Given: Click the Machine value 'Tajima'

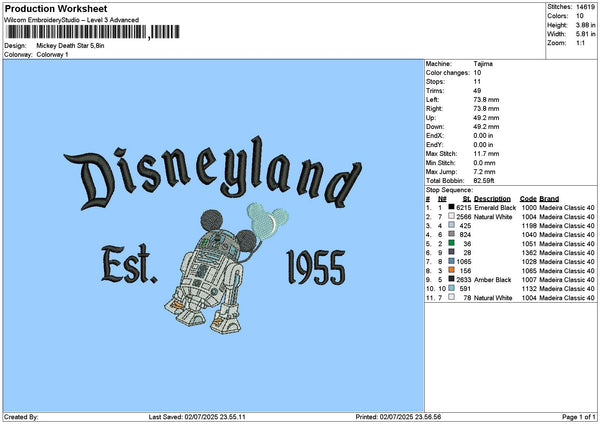Looking at the screenshot, I should pyautogui.click(x=483, y=64).
